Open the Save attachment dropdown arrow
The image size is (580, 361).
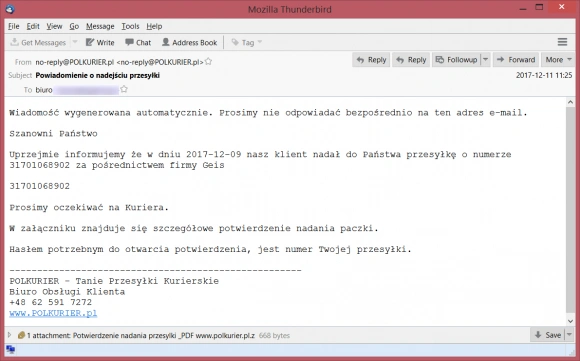pos(570,335)
